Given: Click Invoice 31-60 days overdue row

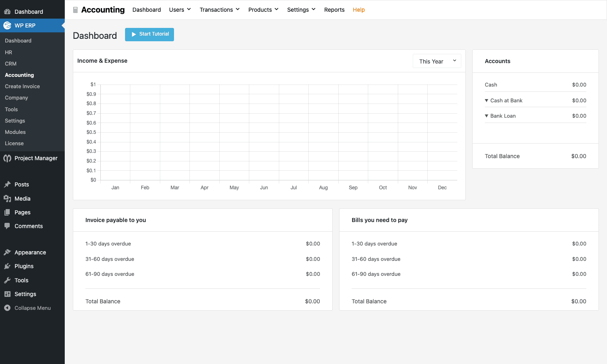Looking at the screenshot, I should pyautogui.click(x=203, y=259).
